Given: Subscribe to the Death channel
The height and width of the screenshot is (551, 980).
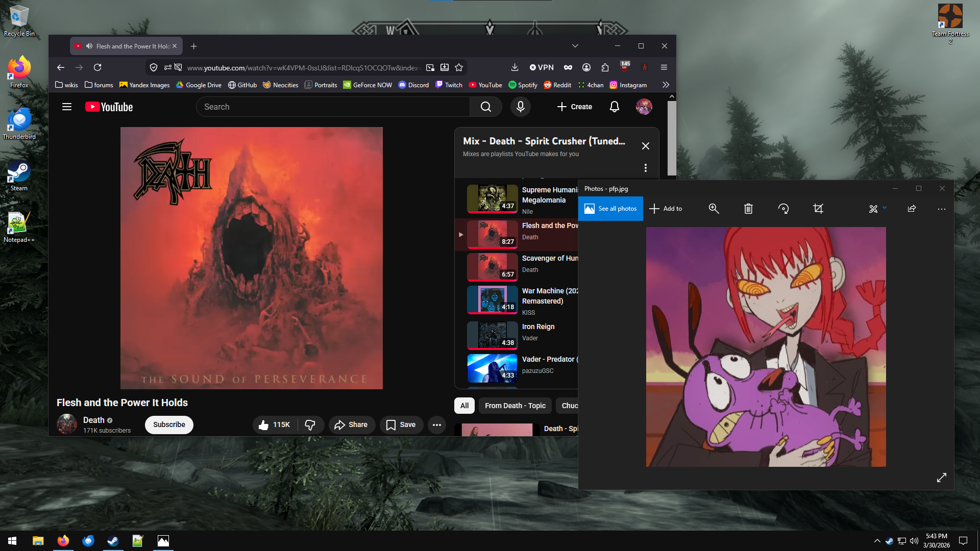Looking at the screenshot, I should coord(169,424).
